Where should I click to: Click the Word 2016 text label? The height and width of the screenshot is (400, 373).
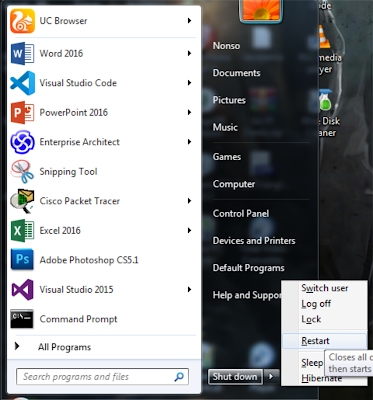pyautogui.click(x=61, y=53)
